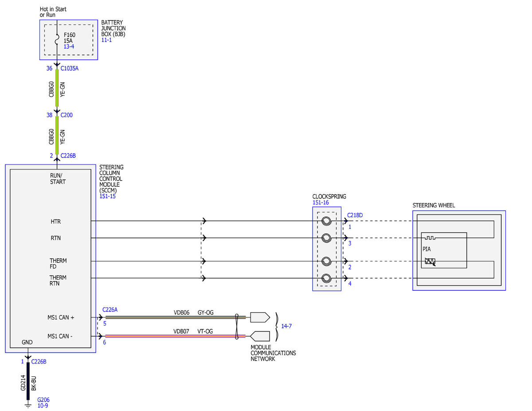
Task: Click wire color label VT-OG
Action: 206,332
